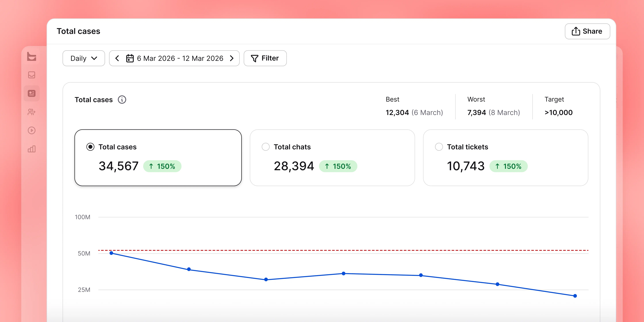Screen dimensions: 644x322
Task: Open the inbox sidebar icon
Action: pyautogui.click(x=31, y=75)
